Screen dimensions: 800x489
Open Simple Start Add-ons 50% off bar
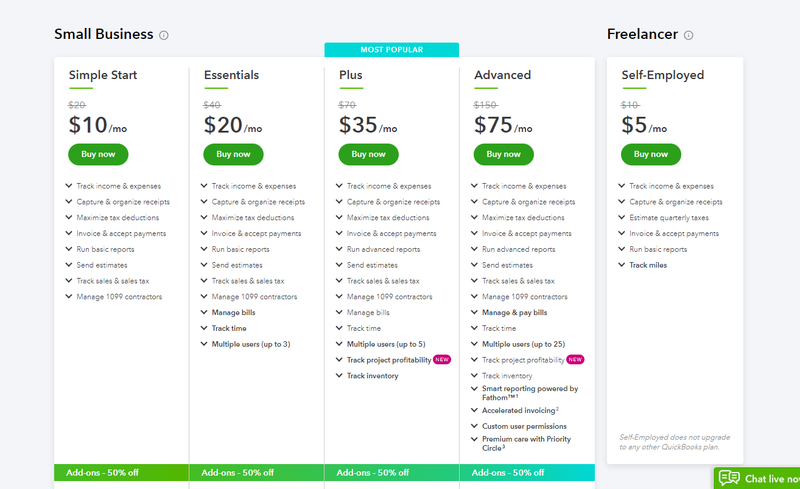coord(121,473)
